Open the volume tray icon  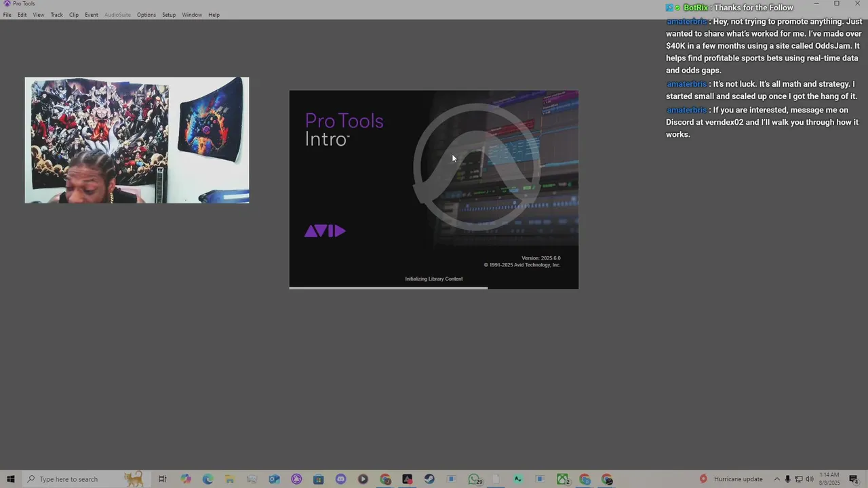point(809,479)
